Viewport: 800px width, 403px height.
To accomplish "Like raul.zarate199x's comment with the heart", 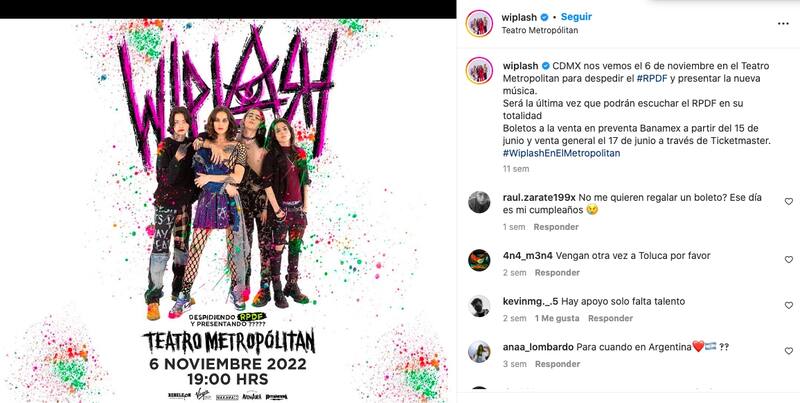I will click(788, 202).
